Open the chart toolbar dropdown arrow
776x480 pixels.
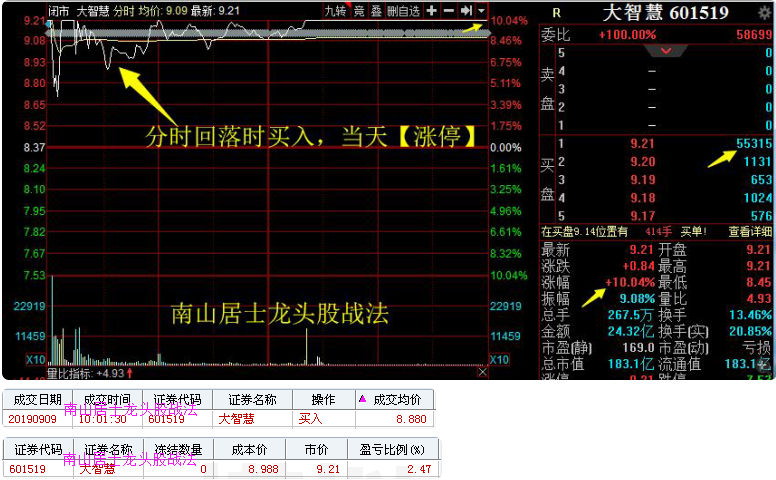482,10
